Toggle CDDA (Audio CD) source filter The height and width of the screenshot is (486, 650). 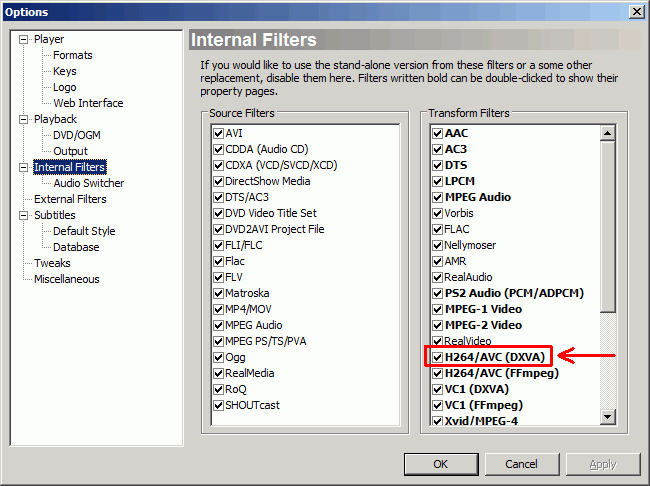218,150
